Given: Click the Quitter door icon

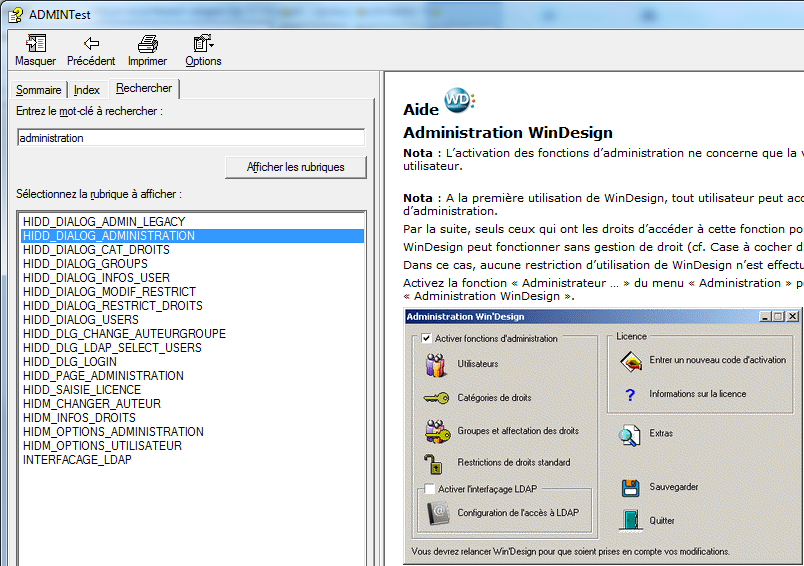Looking at the screenshot, I should click(x=631, y=520).
